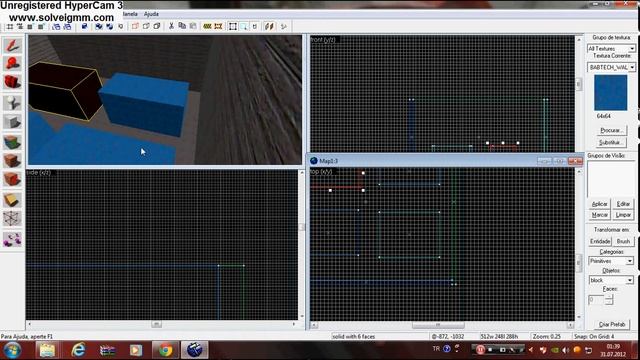Open Internet Explorer from the taskbar
The width and height of the screenshot is (640, 360).
78,350
